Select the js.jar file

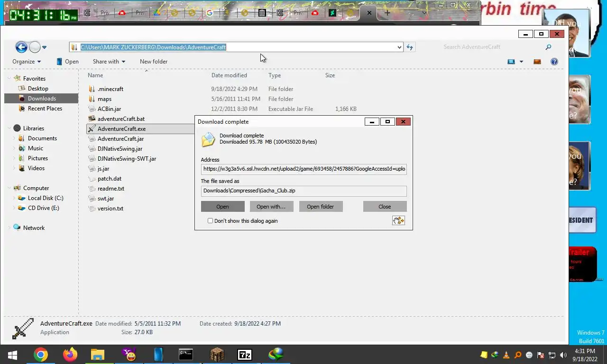point(103,169)
